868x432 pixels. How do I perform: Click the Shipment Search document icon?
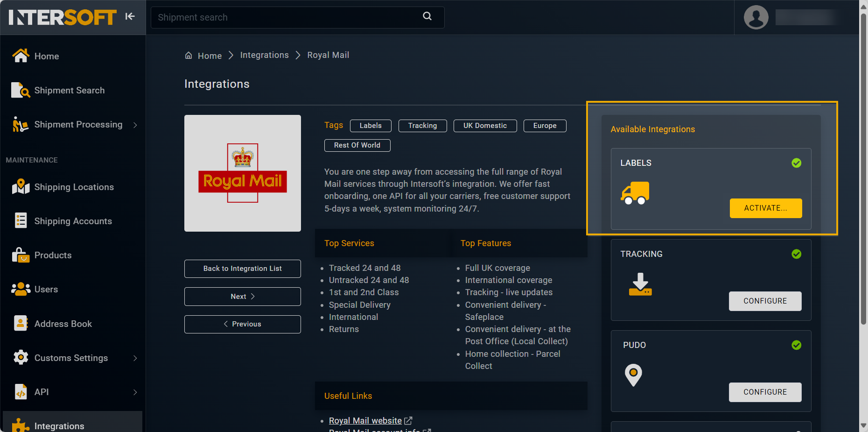[x=21, y=90]
